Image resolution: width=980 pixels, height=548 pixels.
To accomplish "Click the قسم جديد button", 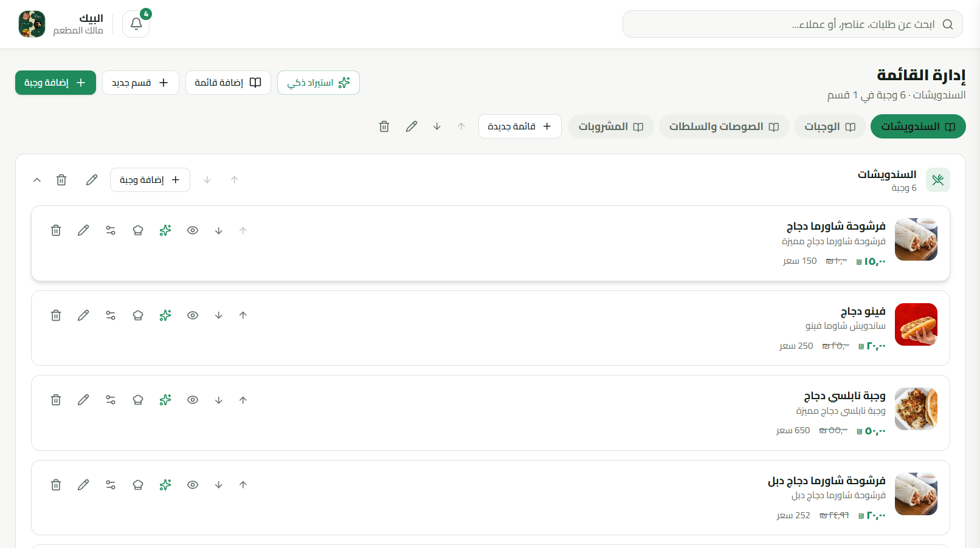I will pyautogui.click(x=140, y=83).
